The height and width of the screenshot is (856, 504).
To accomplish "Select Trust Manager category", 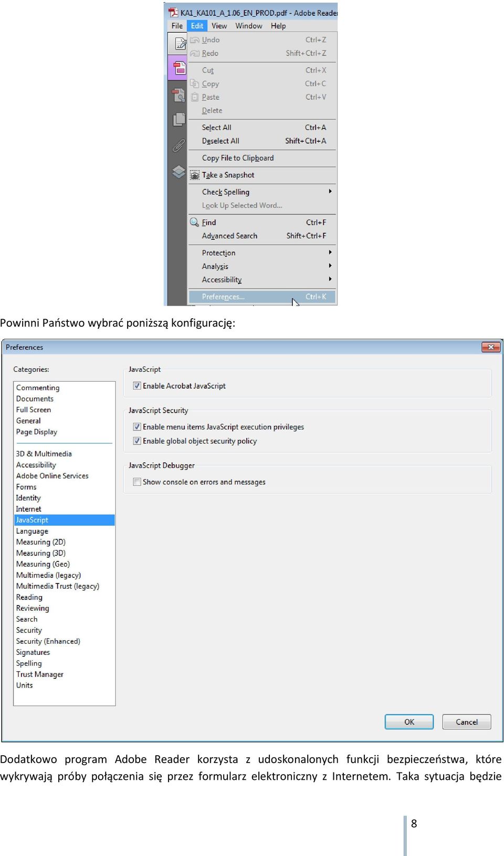I will (x=40, y=674).
